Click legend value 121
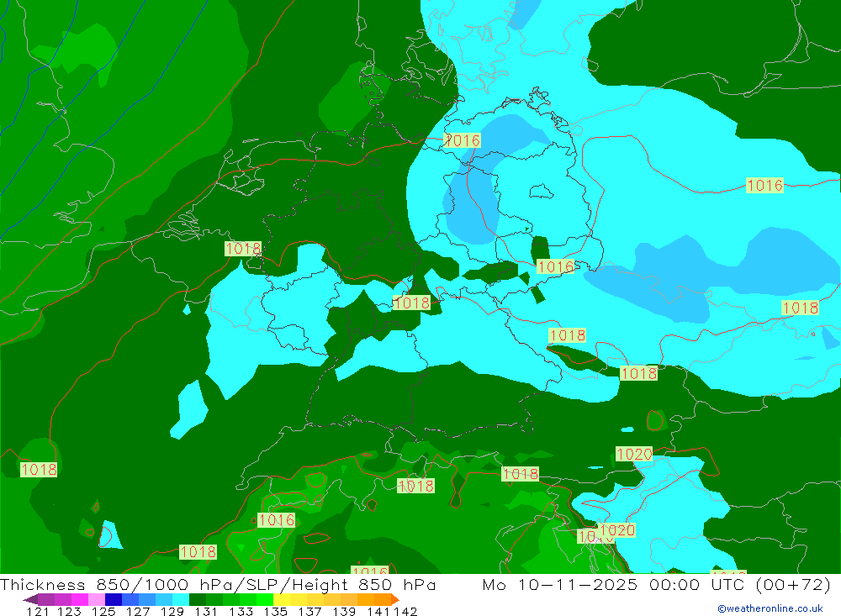Viewport: 841px width, 616px height. click(38, 611)
